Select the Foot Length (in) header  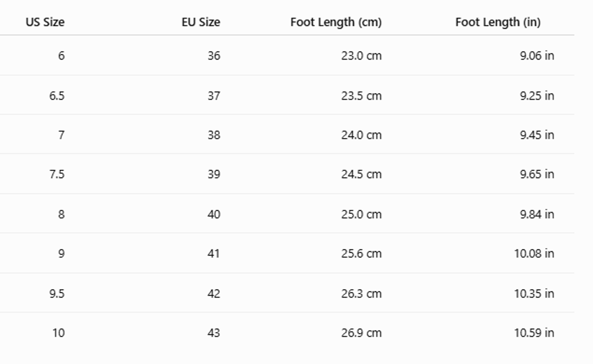(498, 22)
